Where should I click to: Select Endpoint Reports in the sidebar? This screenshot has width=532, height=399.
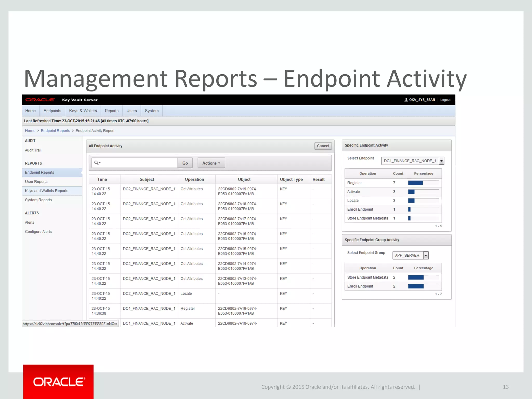52,172
